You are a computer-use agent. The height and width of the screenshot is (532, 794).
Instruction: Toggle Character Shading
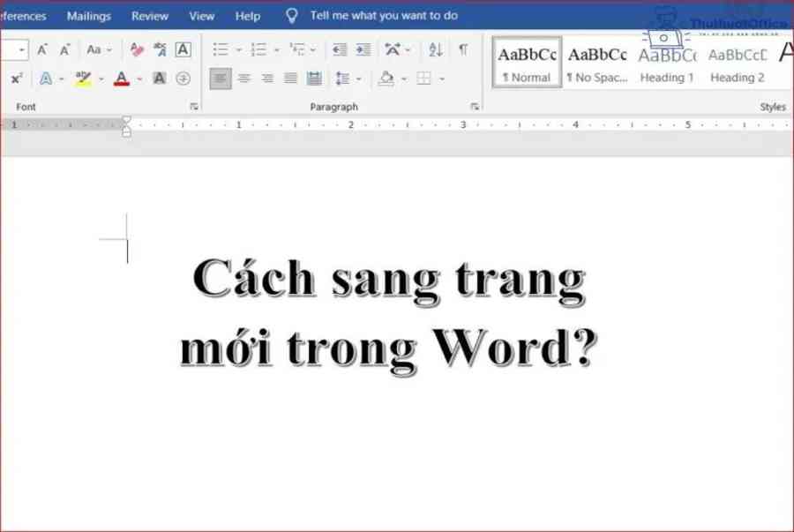160,79
